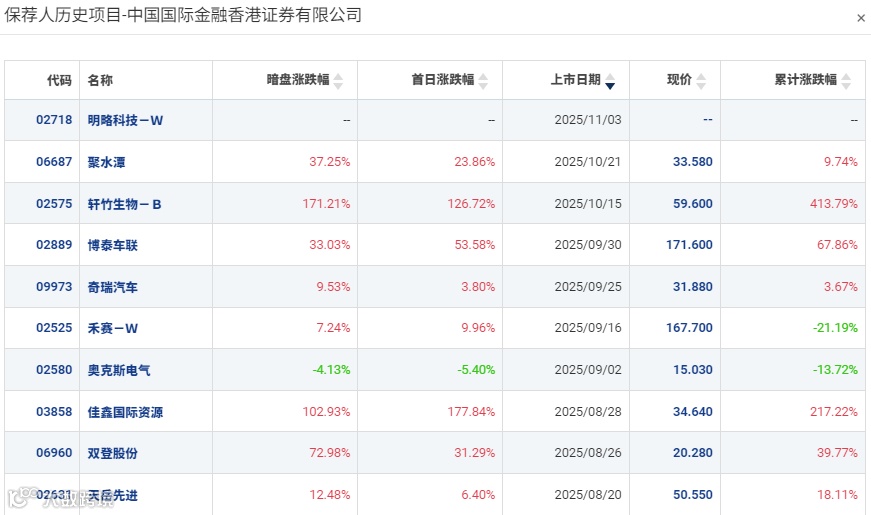Click listing date 2025/10/15
The height and width of the screenshot is (515, 871).
click(x=588, y=203)
